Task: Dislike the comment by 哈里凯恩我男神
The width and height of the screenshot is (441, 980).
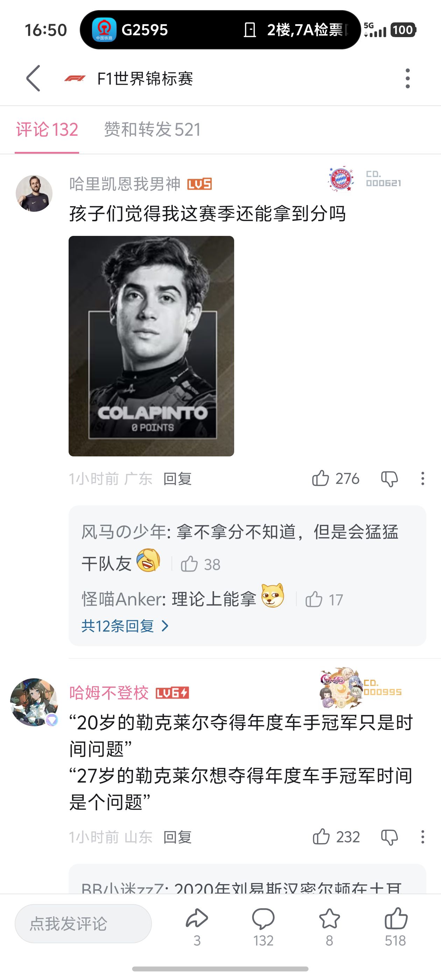Action: (x=389, y=478)
